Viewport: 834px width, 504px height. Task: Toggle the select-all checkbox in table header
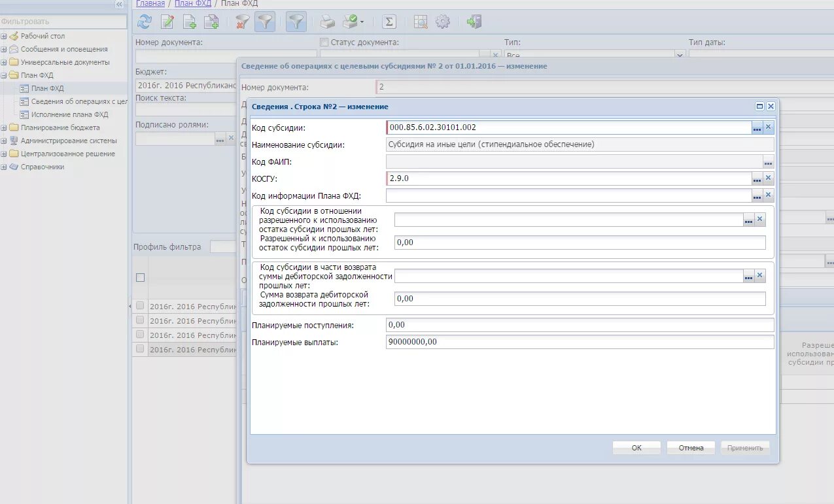[140, 277]
